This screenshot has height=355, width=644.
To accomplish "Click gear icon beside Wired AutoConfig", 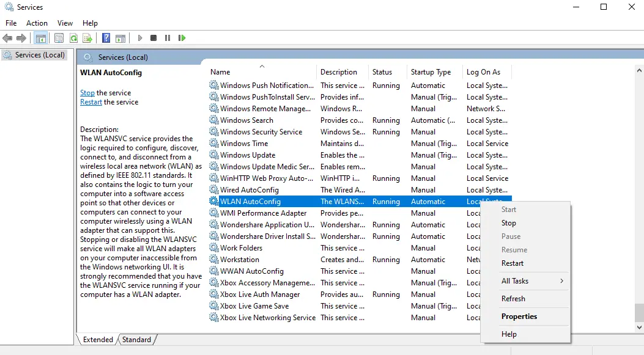I will (213, 189).
